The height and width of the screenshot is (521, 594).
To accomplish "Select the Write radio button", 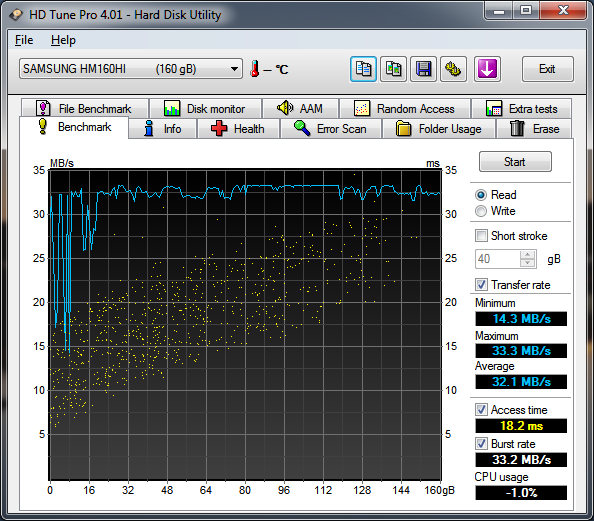I will [481, 211].
